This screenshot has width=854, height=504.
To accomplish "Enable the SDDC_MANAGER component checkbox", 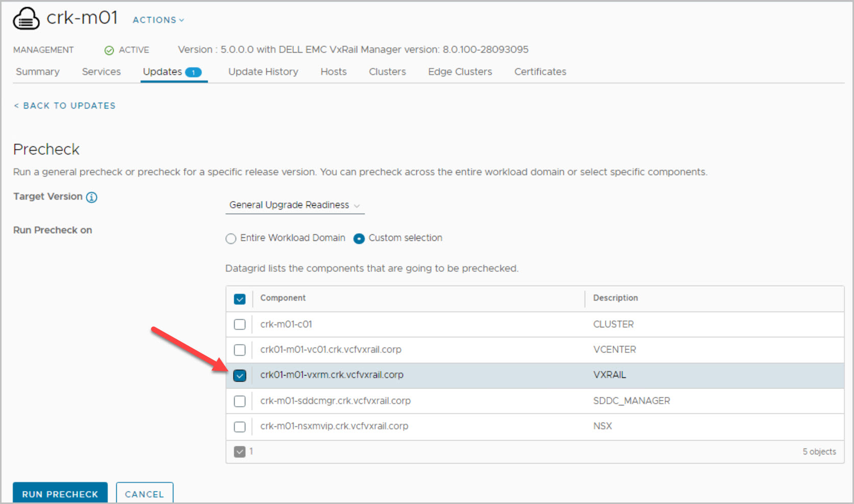I will click(x=239, y=401).
